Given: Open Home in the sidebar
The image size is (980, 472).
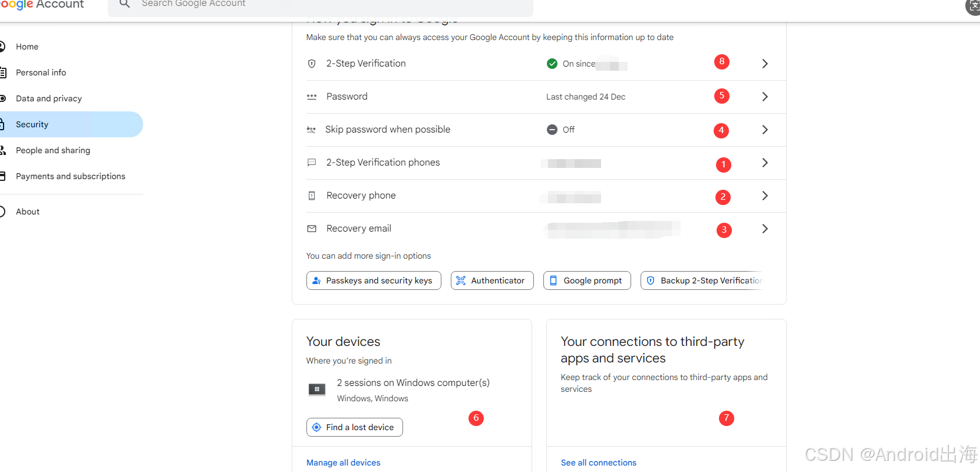Looking at the screenshot, I should (27, 47).
